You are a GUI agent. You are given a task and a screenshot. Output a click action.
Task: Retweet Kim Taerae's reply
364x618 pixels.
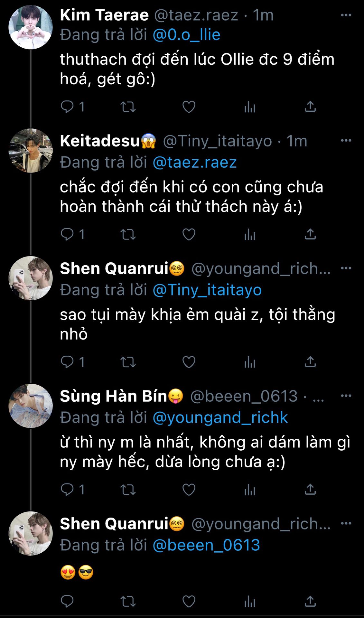tap(128, 107)
